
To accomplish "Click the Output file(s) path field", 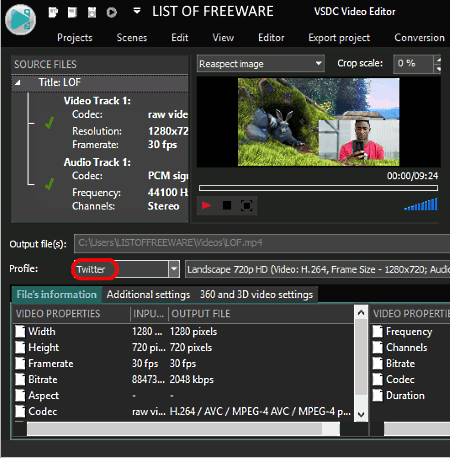I will pos(262,243).
